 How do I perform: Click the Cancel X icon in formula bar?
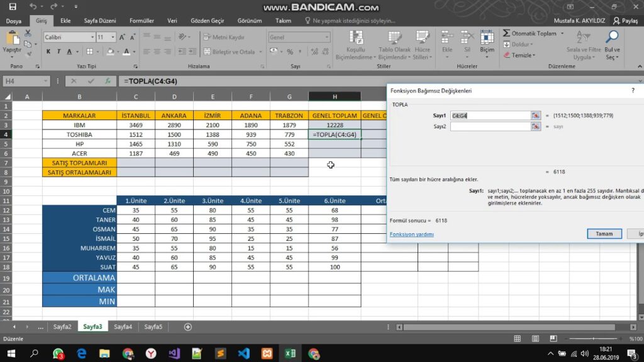[x=74, y=81]
